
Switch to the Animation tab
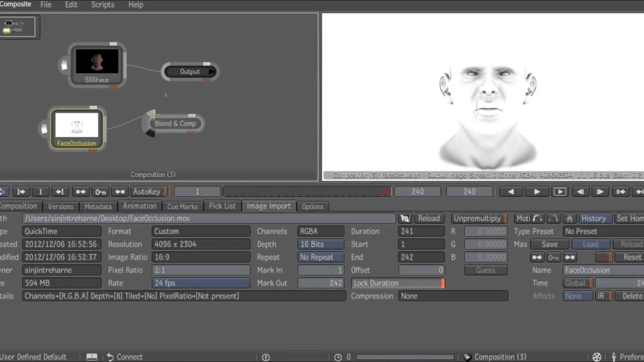(x=139, y=206)
